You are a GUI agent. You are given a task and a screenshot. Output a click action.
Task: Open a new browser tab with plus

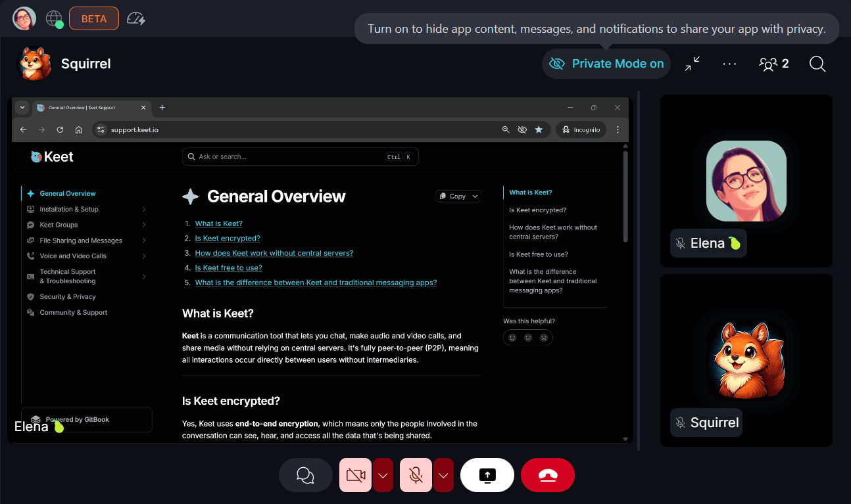[162, 107]
